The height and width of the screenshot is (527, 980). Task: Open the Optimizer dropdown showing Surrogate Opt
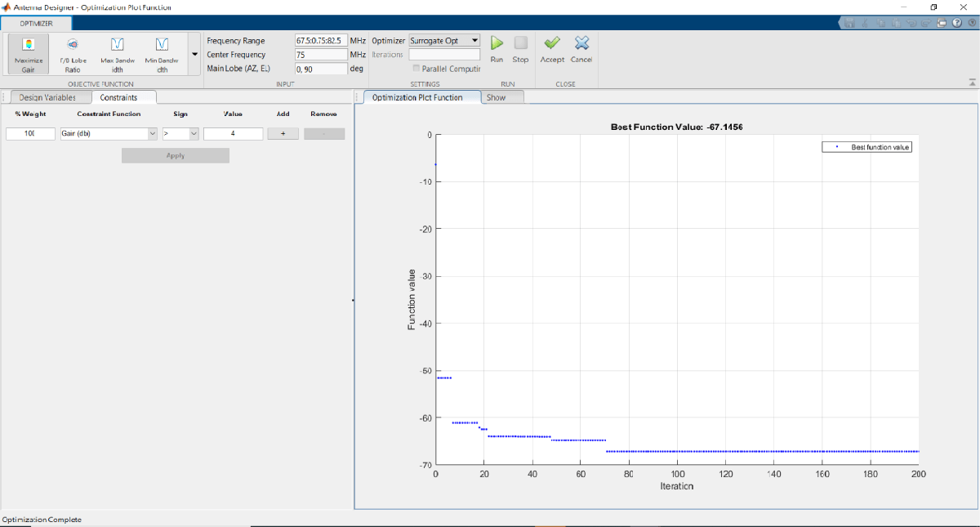point(444,41)
